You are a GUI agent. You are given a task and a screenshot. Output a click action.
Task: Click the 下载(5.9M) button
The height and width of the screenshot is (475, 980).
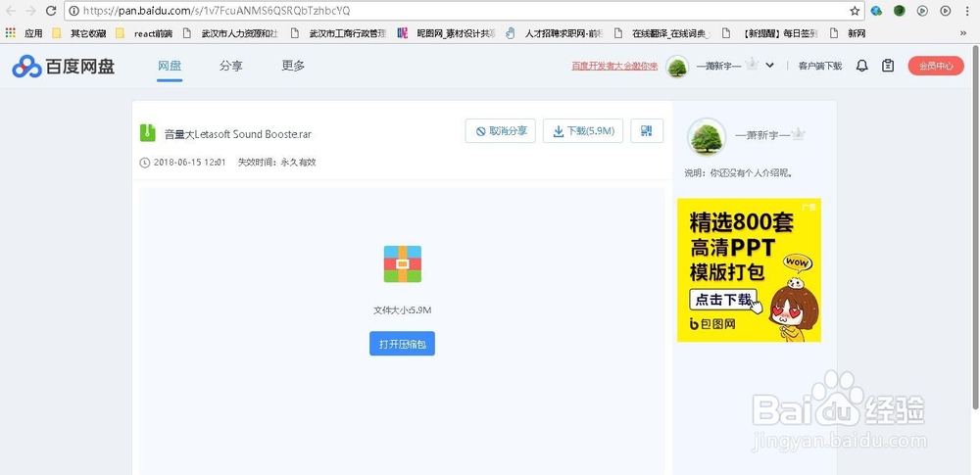583,130
